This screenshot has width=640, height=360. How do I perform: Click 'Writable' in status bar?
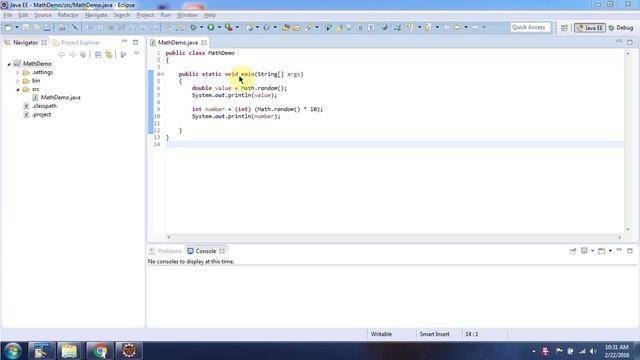(381, 334)
